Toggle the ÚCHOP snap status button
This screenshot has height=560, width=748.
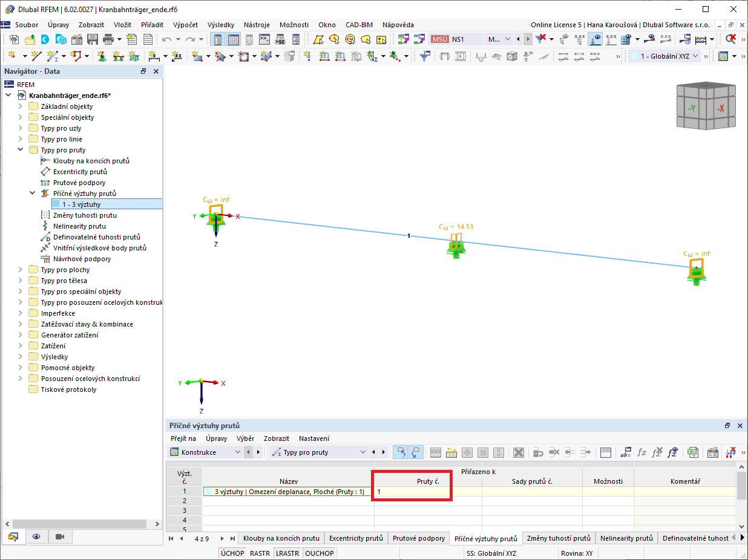(232, 553)
